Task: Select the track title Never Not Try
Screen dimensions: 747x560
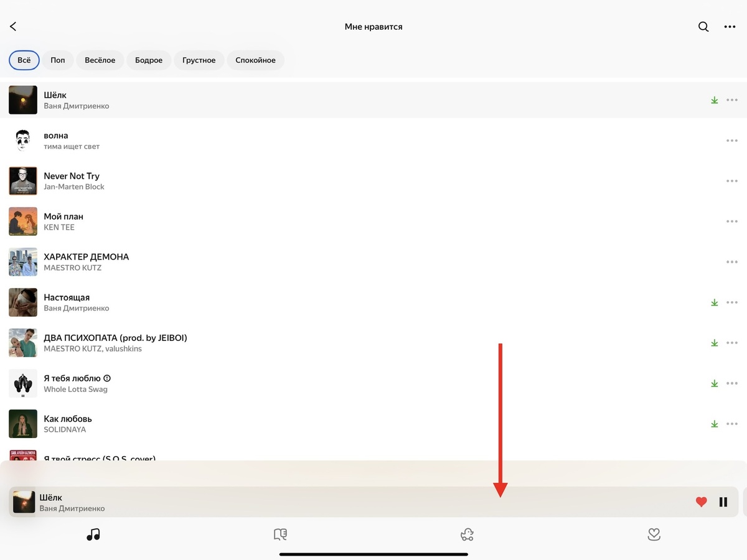Action: point(72,176)
